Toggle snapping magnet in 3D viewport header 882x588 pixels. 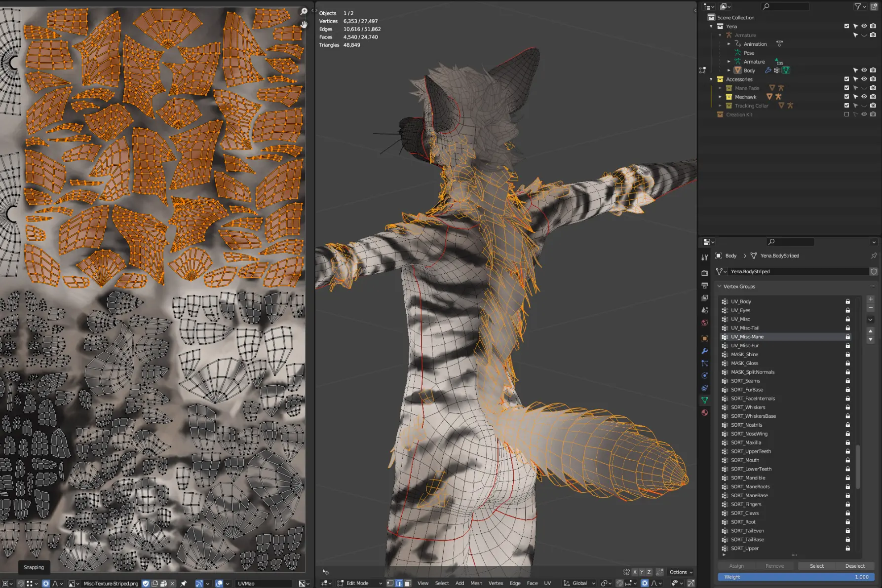(x=619, y=583)
